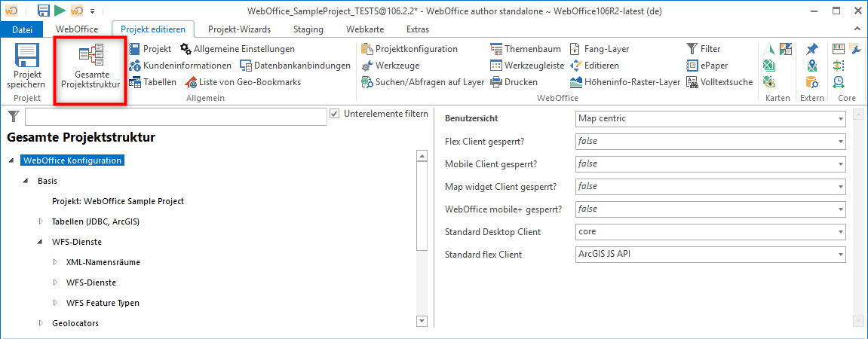Click the list with wrench Core icon
This screenshot has width=868, height=339.
point(854,49)
